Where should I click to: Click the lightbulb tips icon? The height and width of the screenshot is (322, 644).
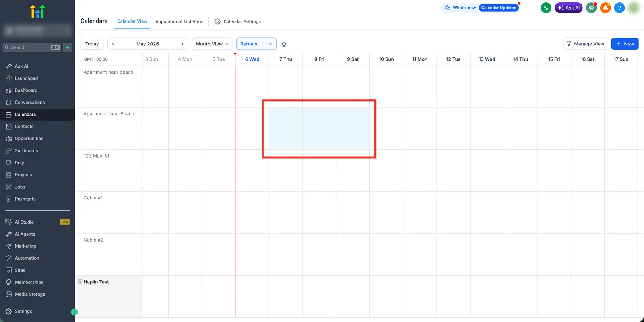coord(284,44)
